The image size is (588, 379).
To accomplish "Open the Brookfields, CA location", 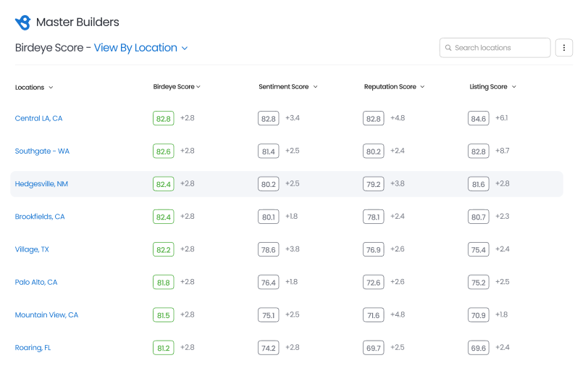I will (x=40, y=217).
